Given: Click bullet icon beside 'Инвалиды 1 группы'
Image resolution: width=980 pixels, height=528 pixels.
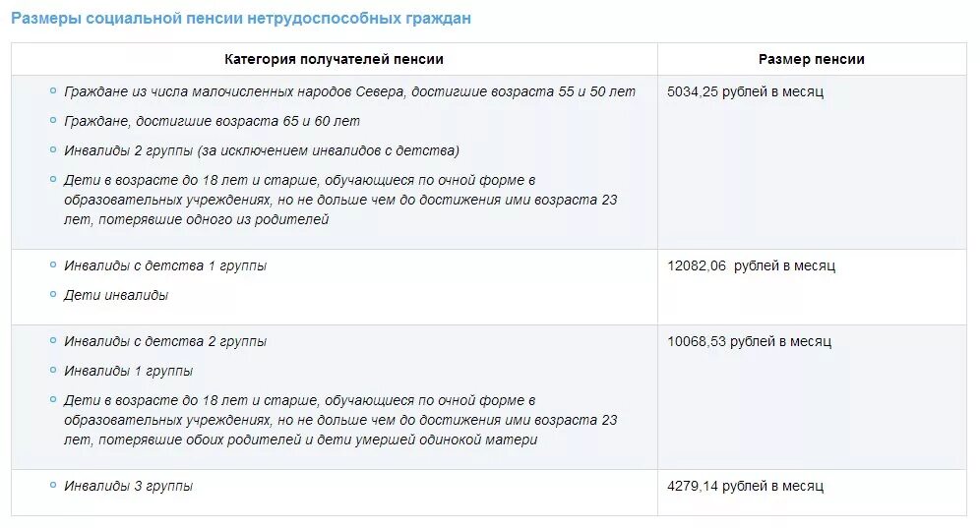Looking at the screenshot, I should click(x=53, y=370).
